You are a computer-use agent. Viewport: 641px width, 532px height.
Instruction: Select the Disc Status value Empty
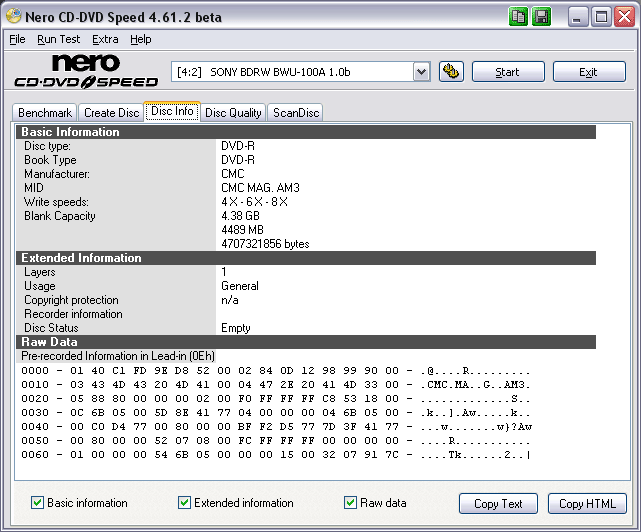[x=236, y=328]
